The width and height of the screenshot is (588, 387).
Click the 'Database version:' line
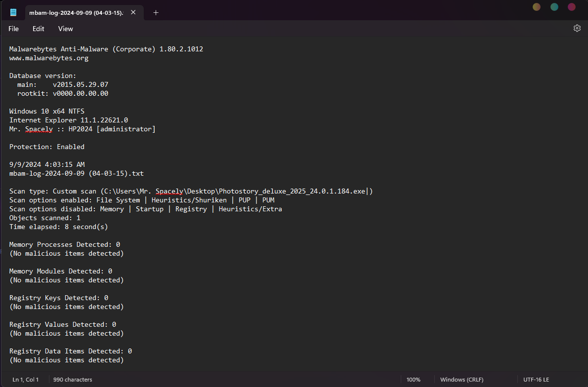[x=43, y=76]
